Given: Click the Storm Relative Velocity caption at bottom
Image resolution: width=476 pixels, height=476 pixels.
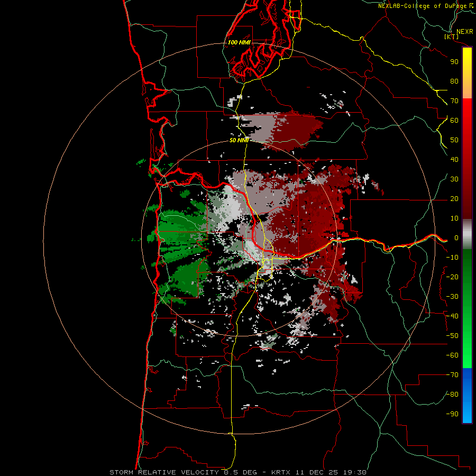Looking at the screenshot, I should pos(237,472).
